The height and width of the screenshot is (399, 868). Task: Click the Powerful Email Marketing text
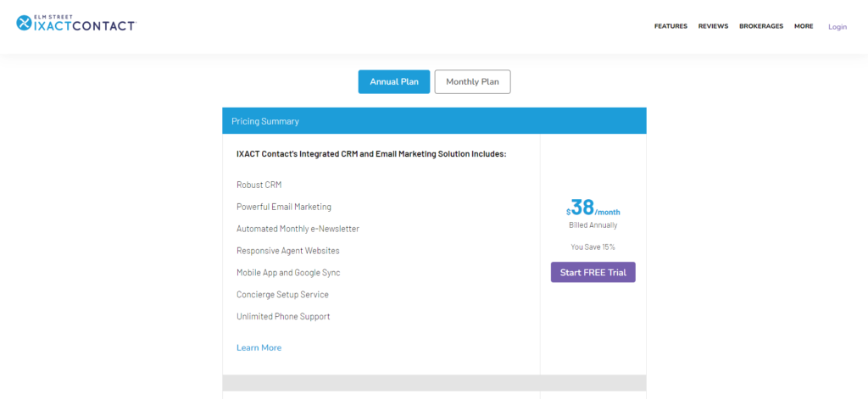(x=283, y=207)
